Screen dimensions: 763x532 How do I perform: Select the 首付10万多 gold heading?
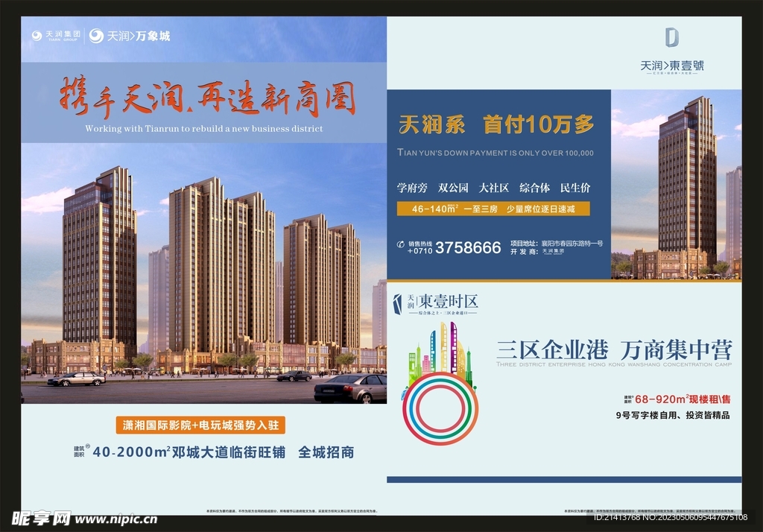pyautogui.click(x=539, y=124)
